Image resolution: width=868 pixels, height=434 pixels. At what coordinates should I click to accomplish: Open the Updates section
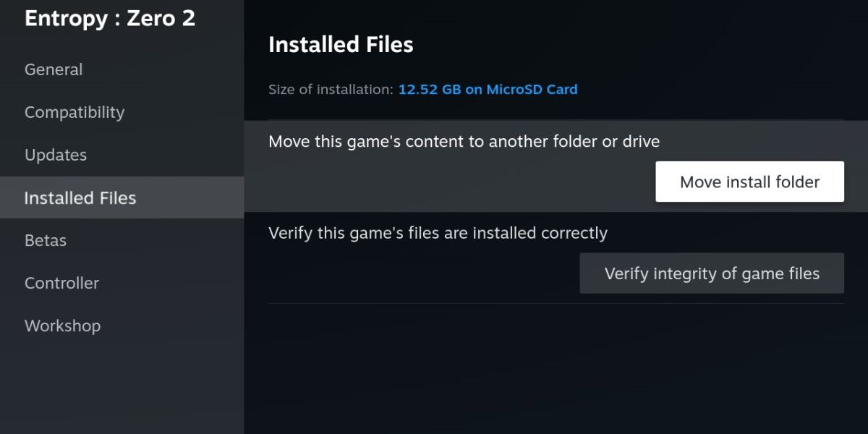point(56,155)
